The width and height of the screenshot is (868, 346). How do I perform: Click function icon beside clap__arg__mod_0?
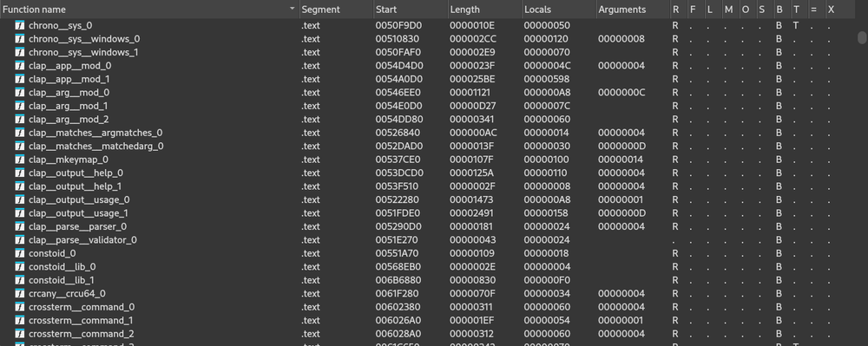click(x=20, y=92)
